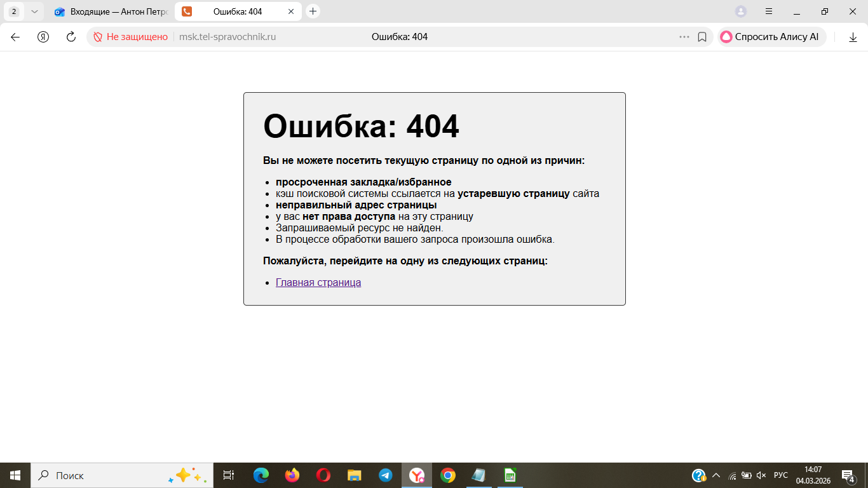The width and height of the screenshot is (868, 488).
Task: Add a new browser tab
Action: (x=313, y=11)
